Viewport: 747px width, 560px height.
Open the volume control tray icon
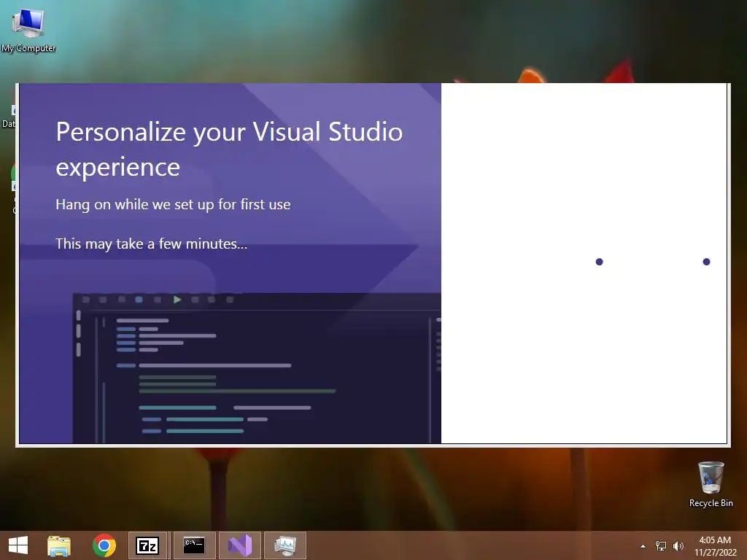coord(678,546)
